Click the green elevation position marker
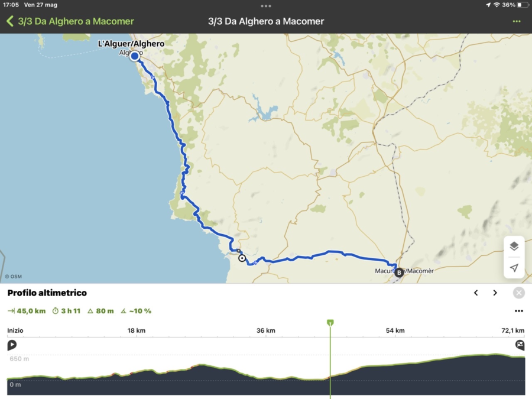Image resolution: width=532 pixels, height=399 pixels. [330, 323]
